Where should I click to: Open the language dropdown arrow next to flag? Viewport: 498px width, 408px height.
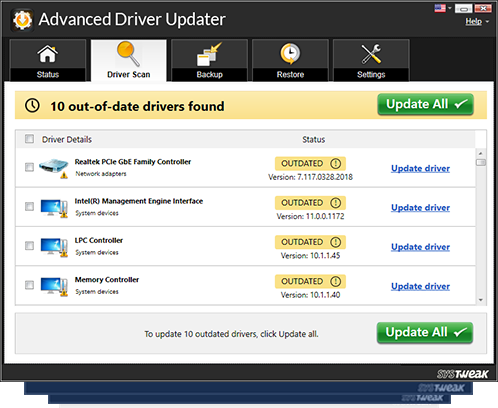449,8
